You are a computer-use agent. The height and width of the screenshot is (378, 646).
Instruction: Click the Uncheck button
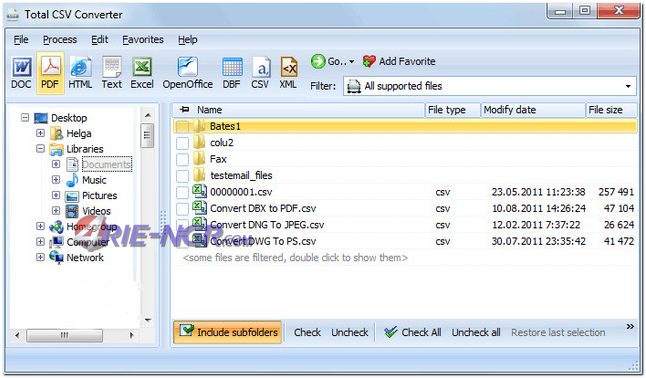(349, 332)
